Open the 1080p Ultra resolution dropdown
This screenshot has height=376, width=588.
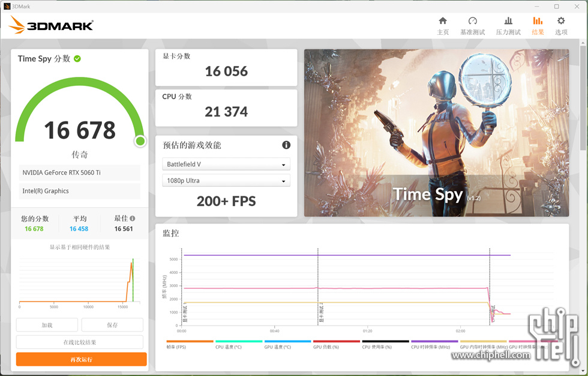[226, 181]
